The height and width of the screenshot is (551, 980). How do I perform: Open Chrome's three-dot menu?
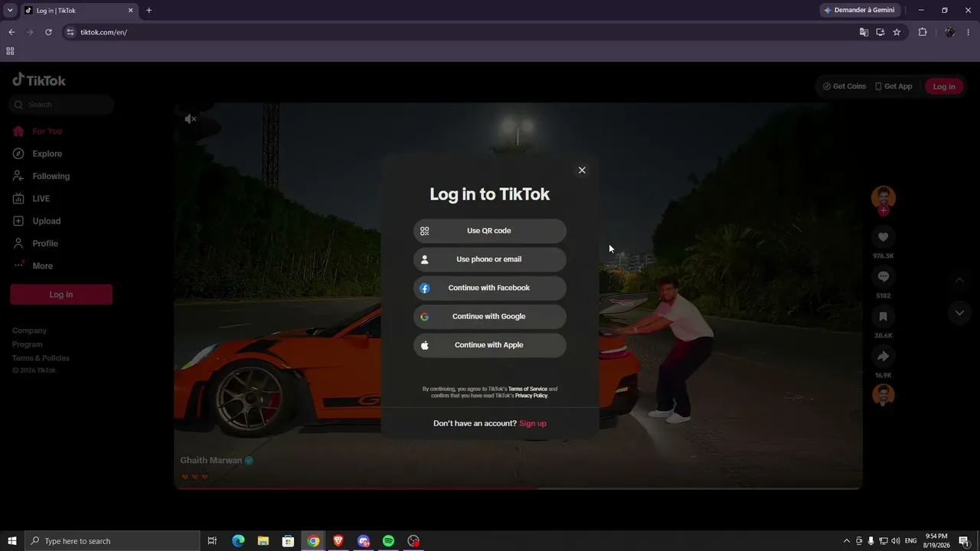pos(969,32)
